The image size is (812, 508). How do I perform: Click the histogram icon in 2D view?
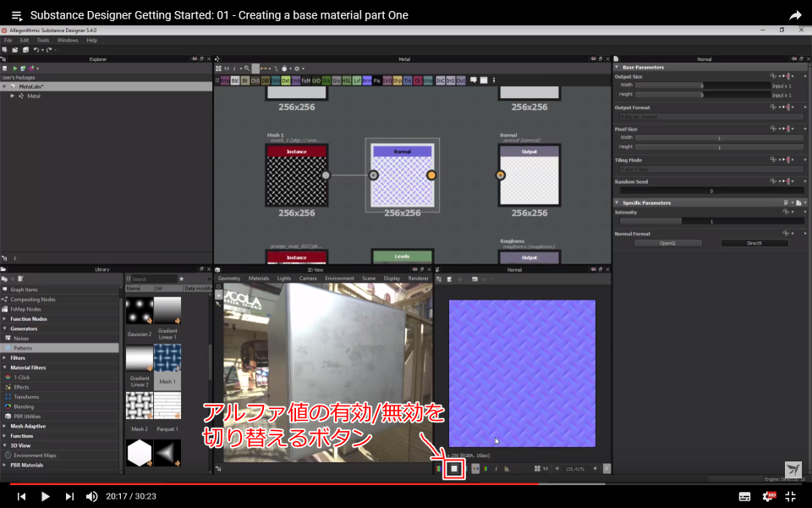tap(507, 468)
